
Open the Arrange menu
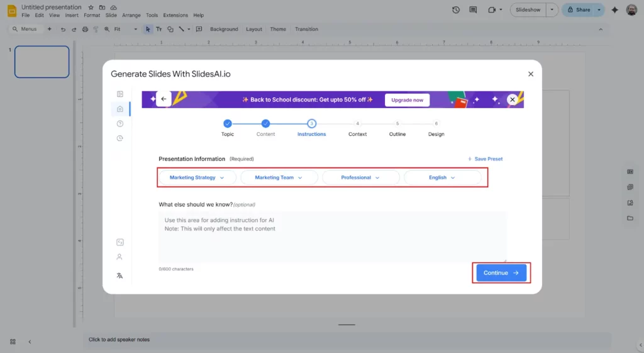(x=131, y=15)
